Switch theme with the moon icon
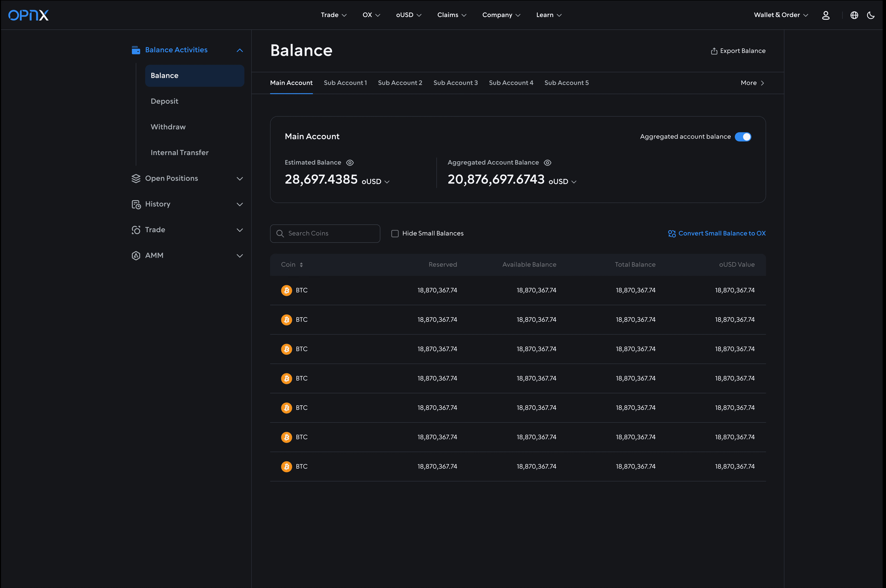This screenshot has width=886, height=588. tap(871, 15)
